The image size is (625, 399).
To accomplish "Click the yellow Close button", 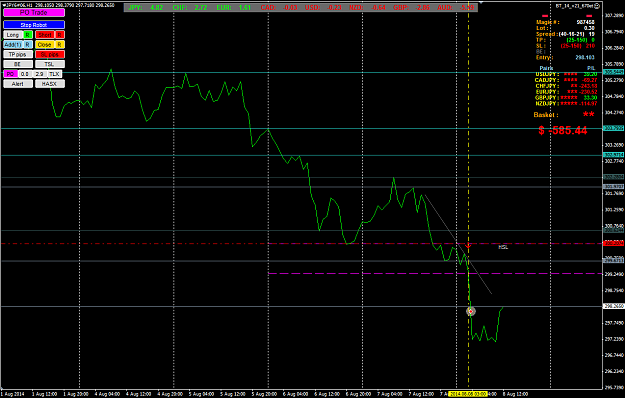I will (x=45, y=45).
